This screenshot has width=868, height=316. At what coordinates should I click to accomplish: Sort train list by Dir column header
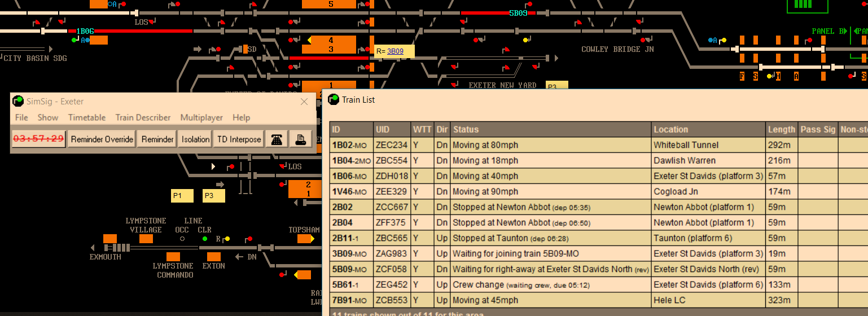[x=442, y=129]
